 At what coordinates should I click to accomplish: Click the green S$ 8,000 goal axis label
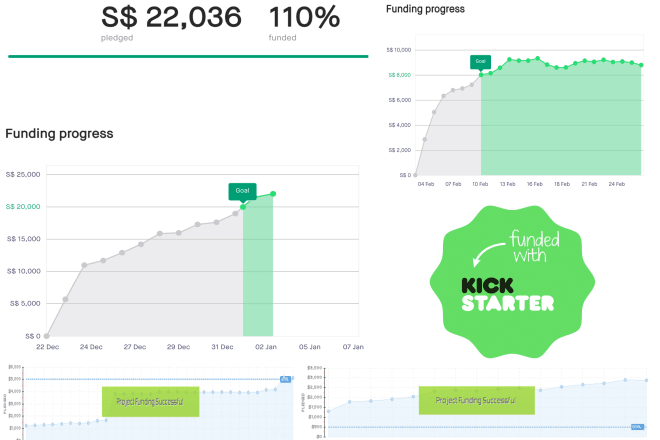click(399, 75)
